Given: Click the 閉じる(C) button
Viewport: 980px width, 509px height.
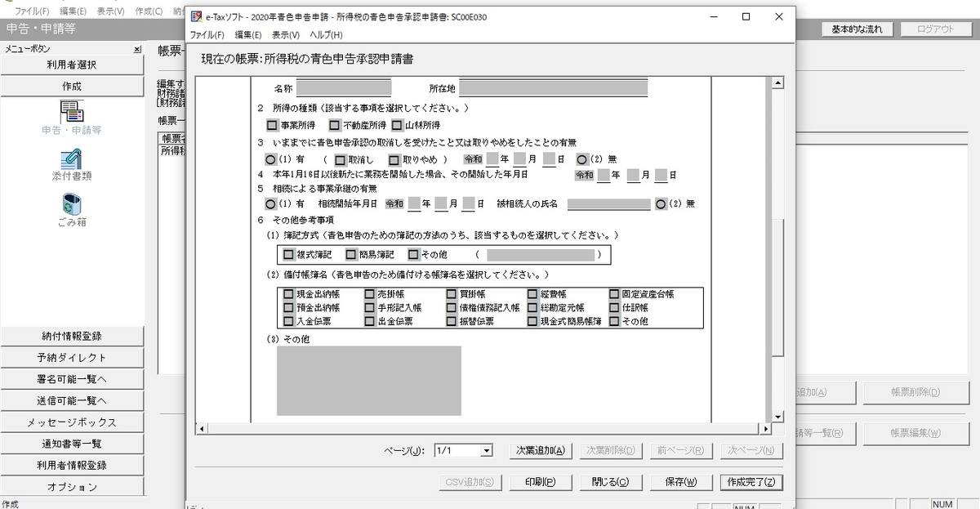Looking at the screenshot, I should (610, 482).
